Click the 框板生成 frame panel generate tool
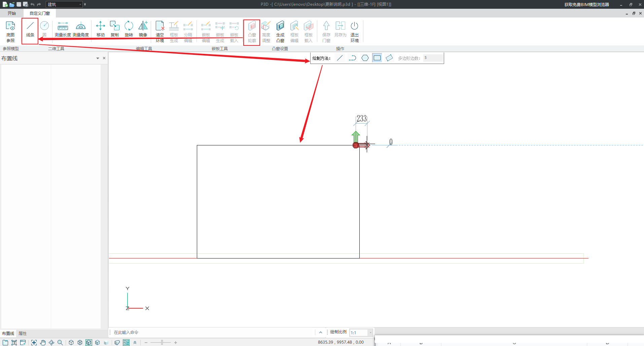This screenshot has width=644, height=346. pyautogui.click(x=174, y=32)
